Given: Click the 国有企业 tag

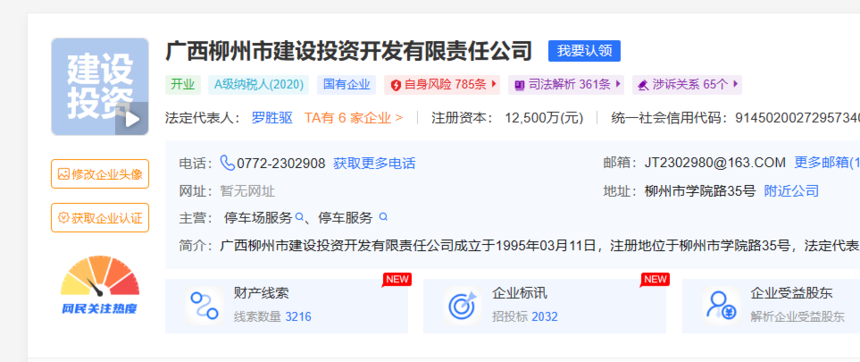Looking at the screenshot, I should [x=347, y=84].
